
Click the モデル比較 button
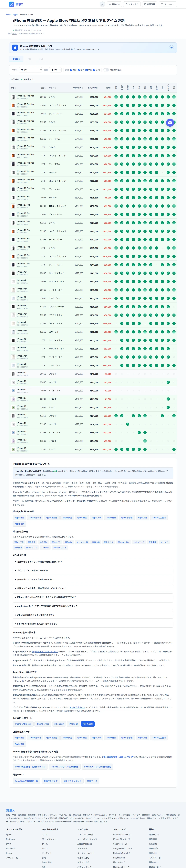tap(88, 724)
